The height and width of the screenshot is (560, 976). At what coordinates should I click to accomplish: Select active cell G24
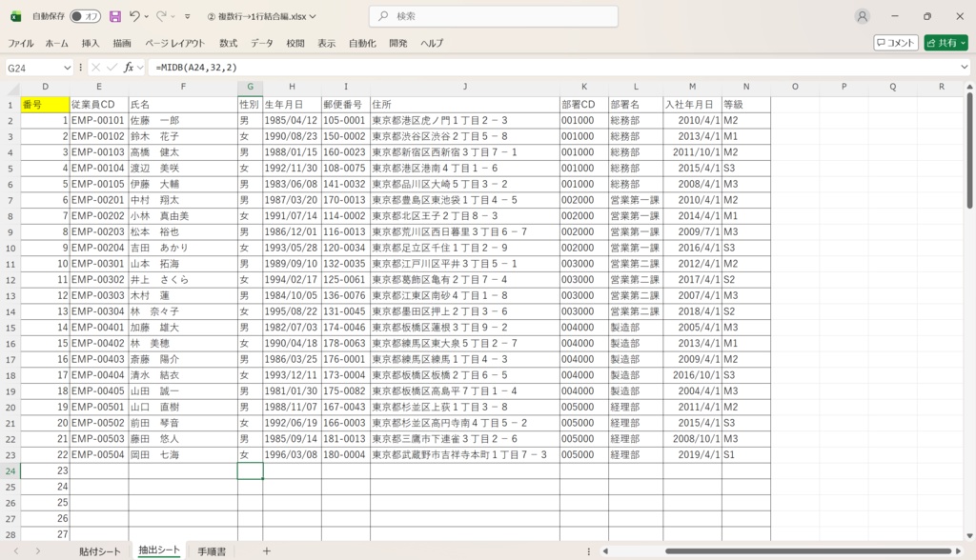[x=250, y=471]
